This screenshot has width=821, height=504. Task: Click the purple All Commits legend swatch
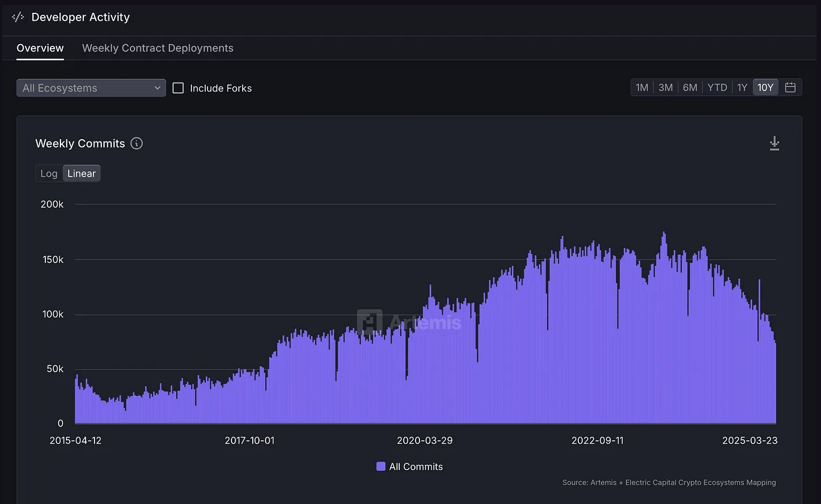pos(381,467)
